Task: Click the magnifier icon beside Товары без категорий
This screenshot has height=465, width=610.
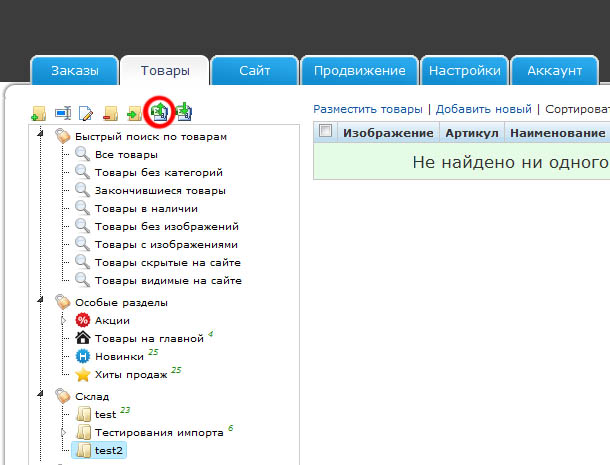Action: click(82, 172)
